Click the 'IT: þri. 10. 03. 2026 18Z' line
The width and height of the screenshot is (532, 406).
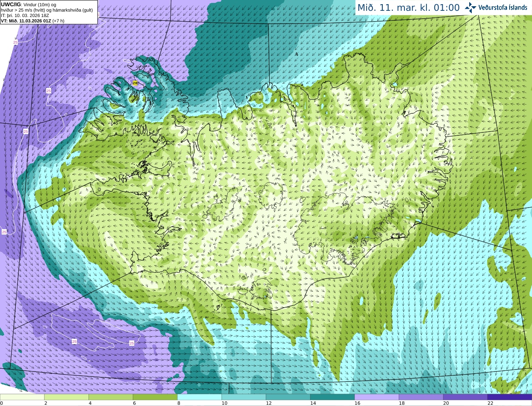coord(25,15)
